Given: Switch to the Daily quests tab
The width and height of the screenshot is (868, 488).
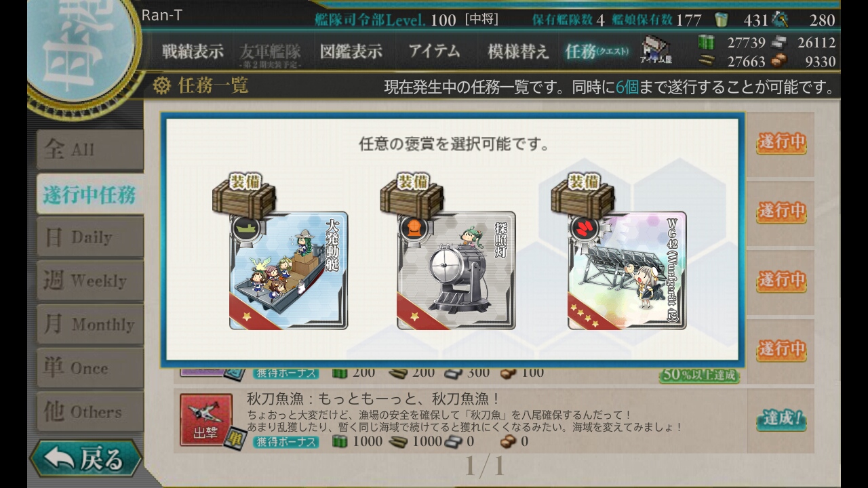Looking at the screenshot, I should pyautogui.click(x=90, y=237).
